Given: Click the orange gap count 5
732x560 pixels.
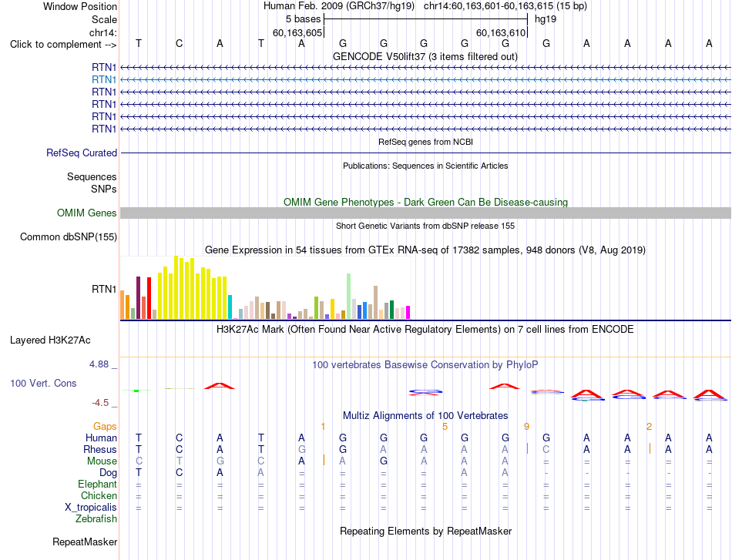Looking at the screenshot, I should coord(445,427).
